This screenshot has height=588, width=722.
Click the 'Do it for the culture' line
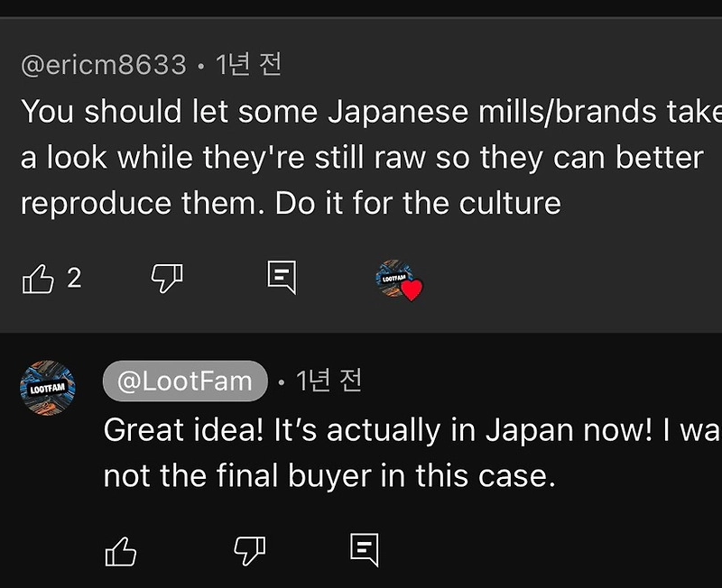[418, 203]
